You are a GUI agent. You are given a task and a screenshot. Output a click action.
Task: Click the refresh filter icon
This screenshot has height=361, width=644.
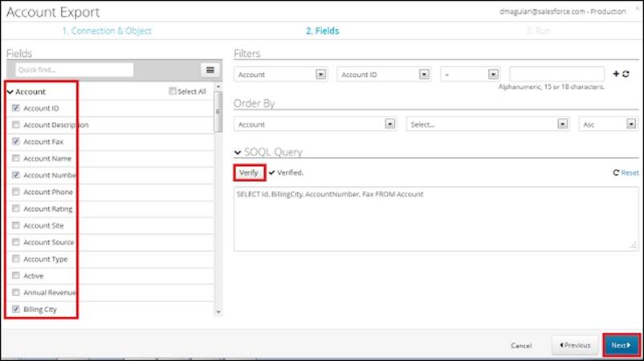[626, 74]
